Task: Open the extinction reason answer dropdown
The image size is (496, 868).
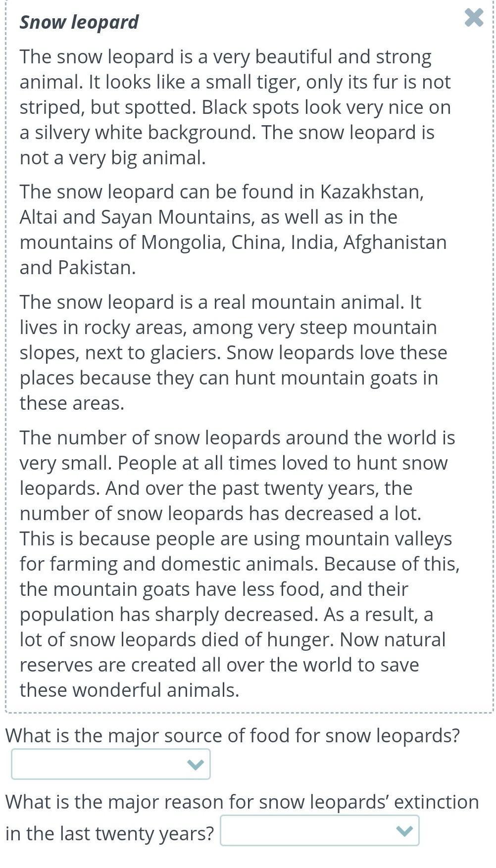Action: point(320,830)
